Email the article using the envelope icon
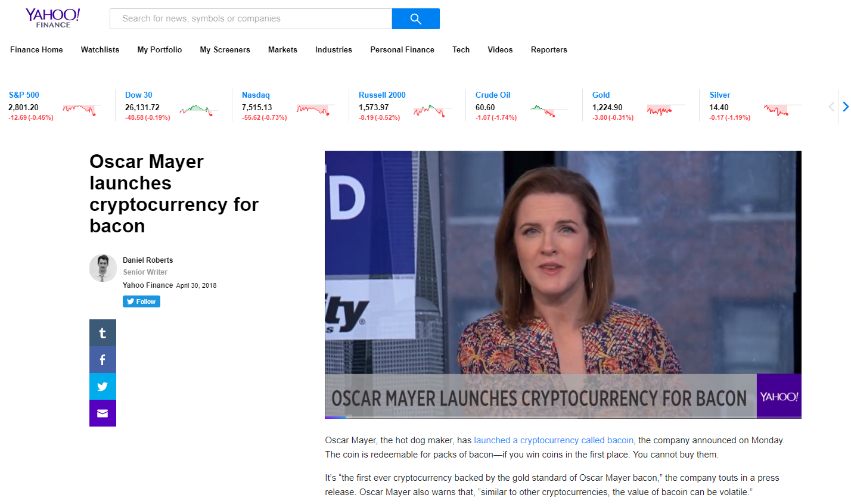851x504 pixels. pyautogui.click(x=103, y=413)
